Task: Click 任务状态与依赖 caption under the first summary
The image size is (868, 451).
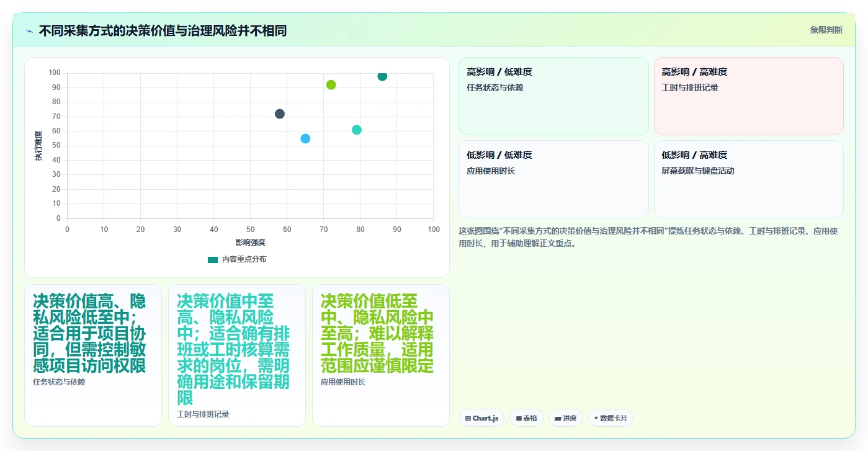Action: pos(59,382)
